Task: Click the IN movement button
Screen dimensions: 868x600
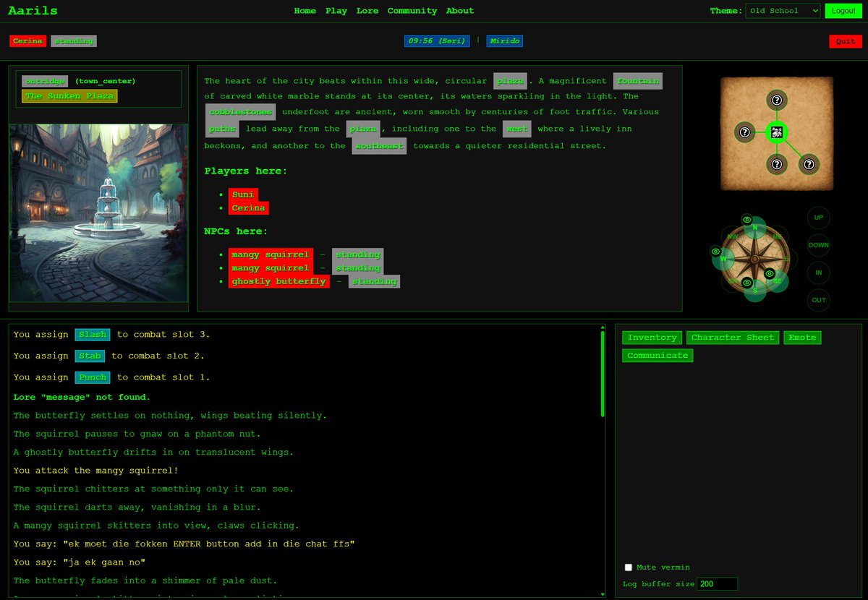Action: pyautogui.click(x=819, y=273)
